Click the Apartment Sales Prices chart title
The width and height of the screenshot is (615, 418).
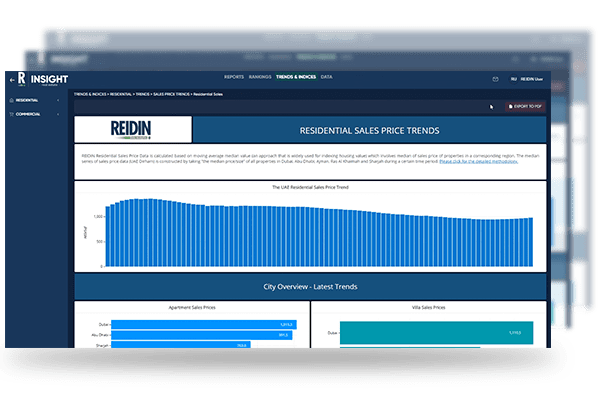[x=192, y=307]
